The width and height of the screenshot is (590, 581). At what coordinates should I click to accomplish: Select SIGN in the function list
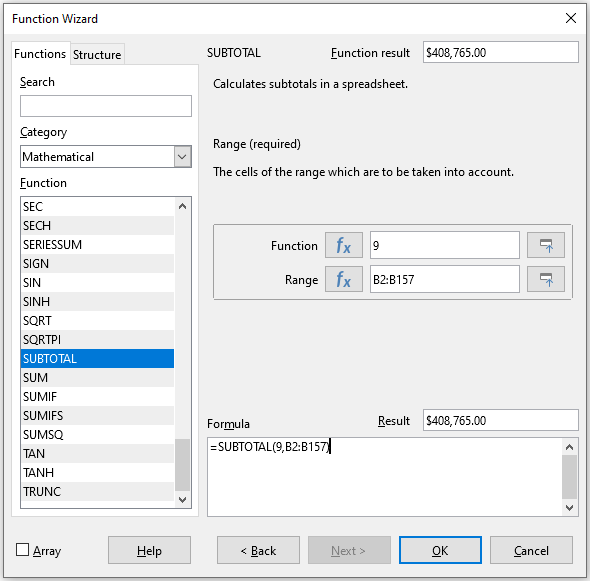(x=97, y=263)
